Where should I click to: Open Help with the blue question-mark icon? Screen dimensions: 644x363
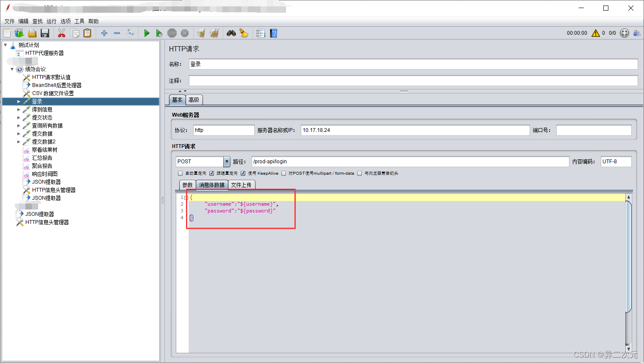(x=274, y=33)
